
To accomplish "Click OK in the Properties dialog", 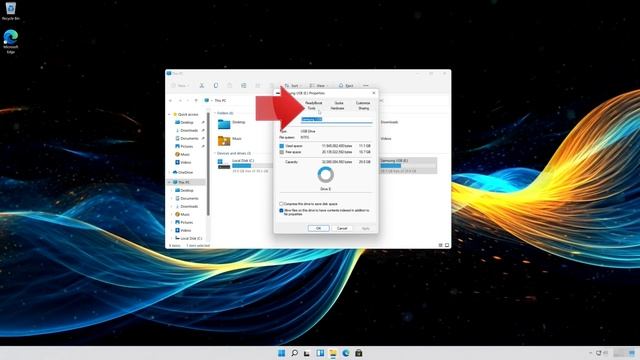I will click(x=318, y=228).
